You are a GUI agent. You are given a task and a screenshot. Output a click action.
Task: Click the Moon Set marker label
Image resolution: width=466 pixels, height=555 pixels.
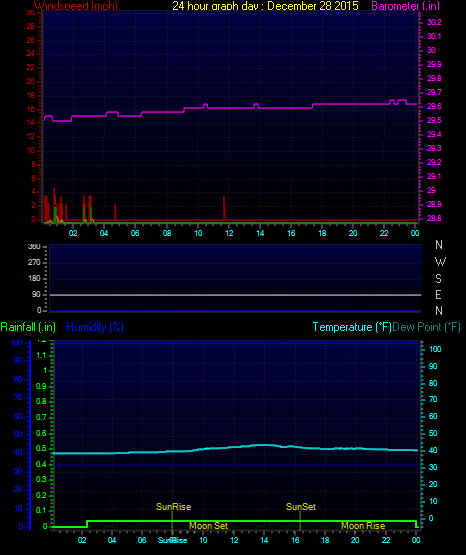208,526
